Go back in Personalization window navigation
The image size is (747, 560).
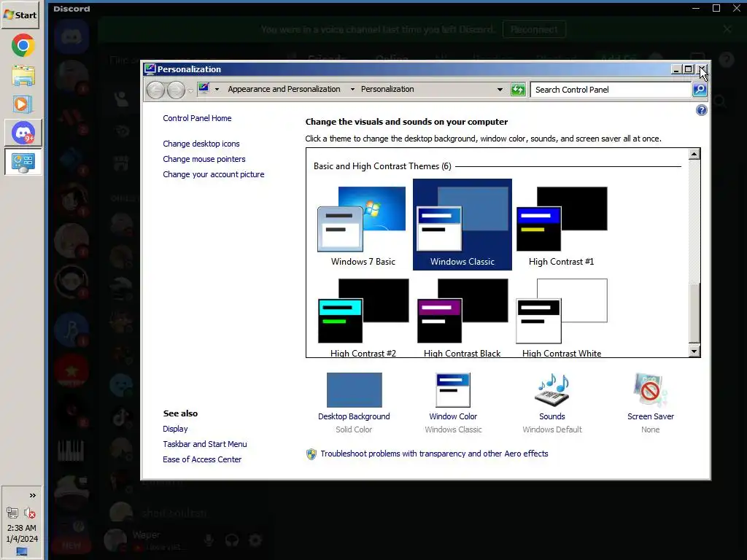(x=156, y=90)
